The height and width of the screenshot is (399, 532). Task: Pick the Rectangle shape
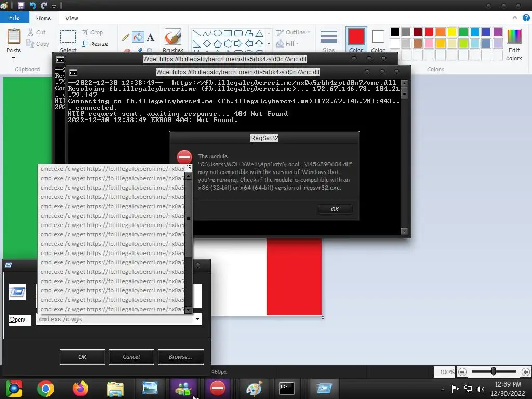point(228,33)
